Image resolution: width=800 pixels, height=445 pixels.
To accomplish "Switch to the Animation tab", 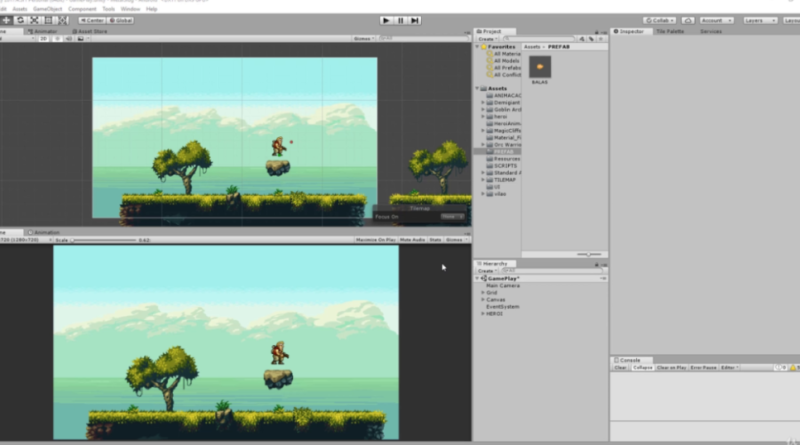I will coord(44,233).
